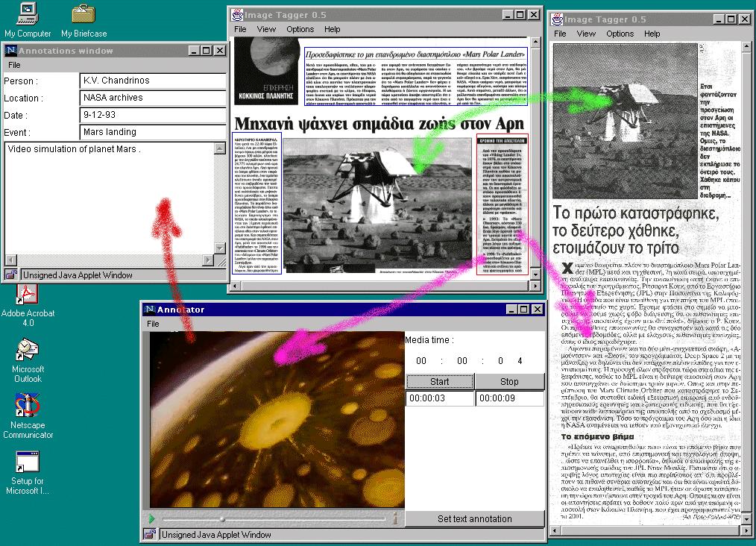The image size is (756, 546).
Task: Click the Stop button in Annotator
Action: pos(510,381)
